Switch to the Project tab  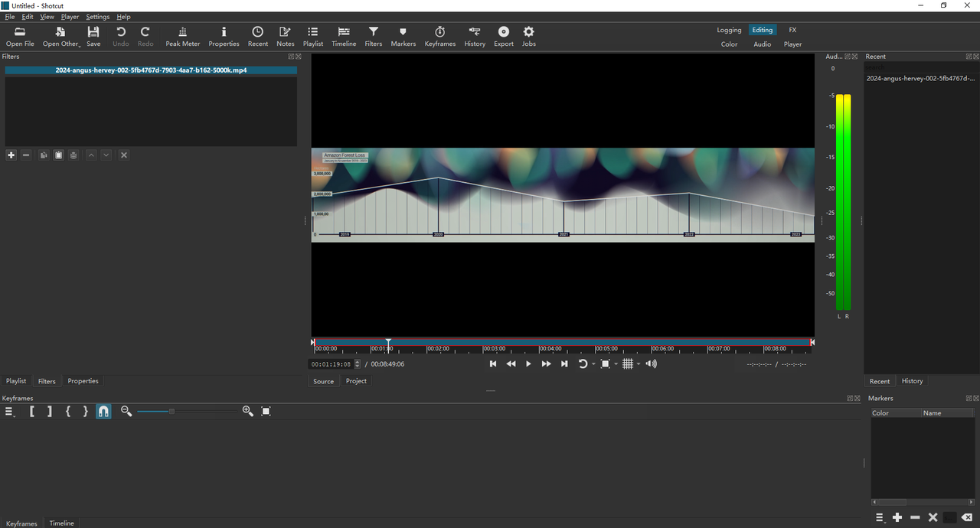tap(356, 381)
